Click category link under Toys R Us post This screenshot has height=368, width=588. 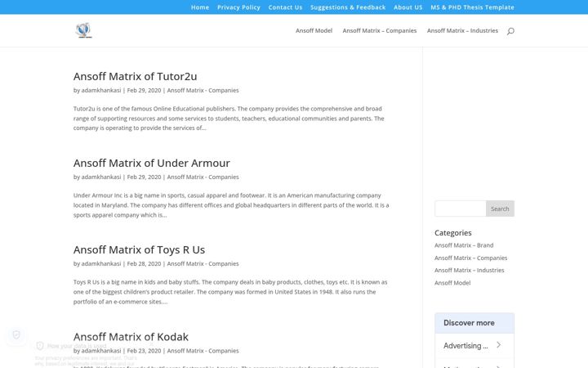coord(203,263)
